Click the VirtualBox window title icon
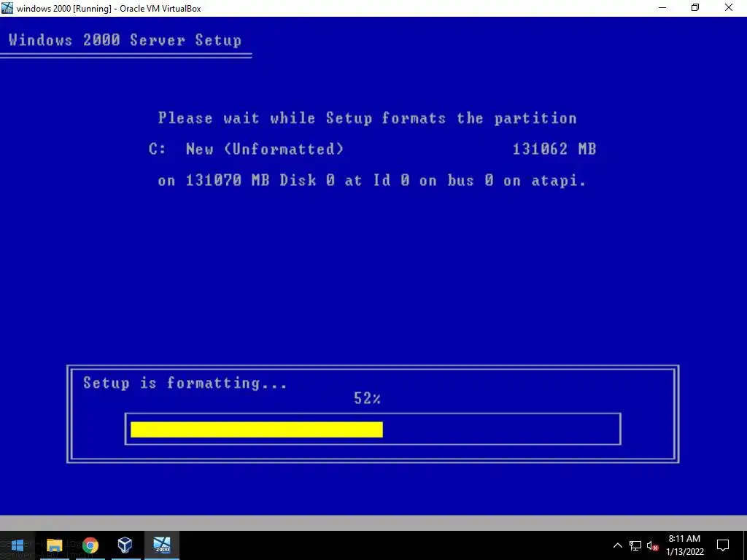Image resolution: width=747 pixels, height=560 pixels. (x=7, y=8)
